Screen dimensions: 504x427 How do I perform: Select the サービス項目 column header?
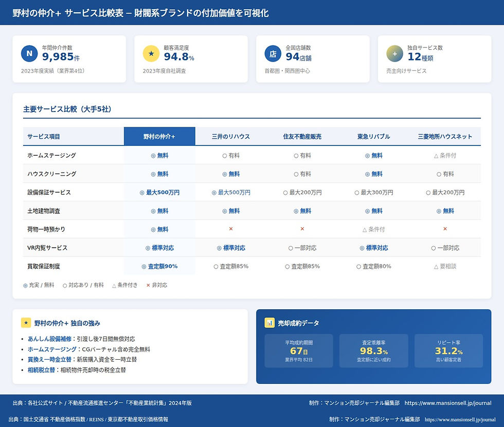coord(74,137)
